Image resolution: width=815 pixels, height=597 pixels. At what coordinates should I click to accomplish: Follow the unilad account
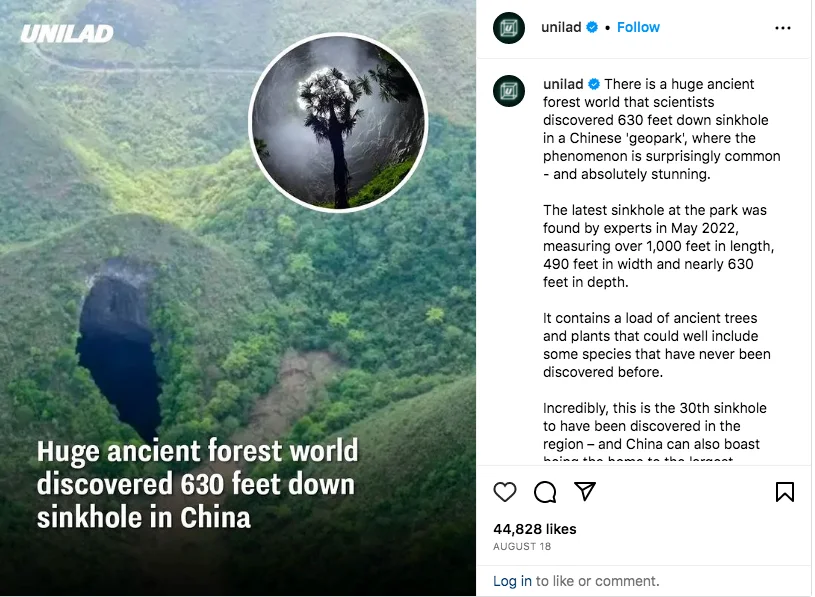pyautogui.click(x=638, y=27)
